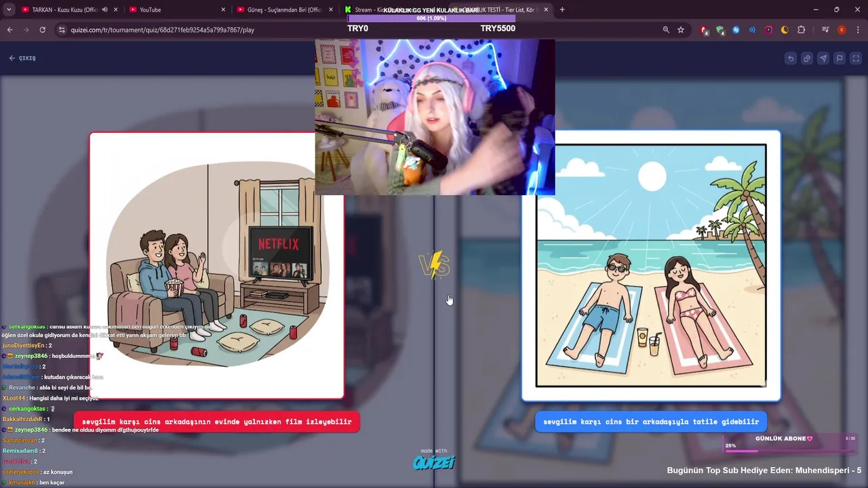Open the Shazam extension

(736, 30)
